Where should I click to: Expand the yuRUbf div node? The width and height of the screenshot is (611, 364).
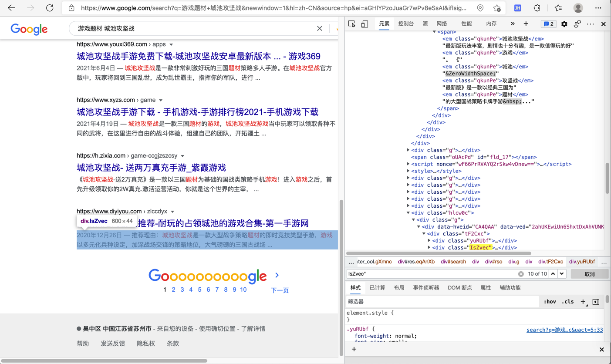point(429,241)
